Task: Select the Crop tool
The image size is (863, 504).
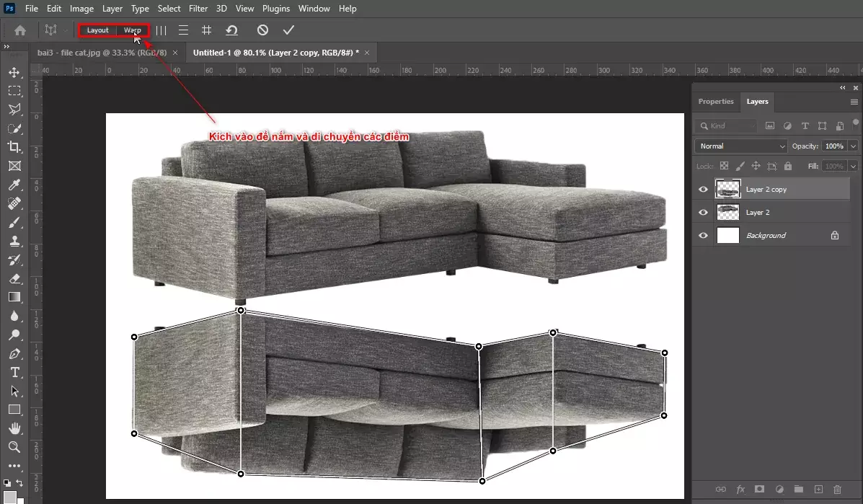Action: click(15, 147)
